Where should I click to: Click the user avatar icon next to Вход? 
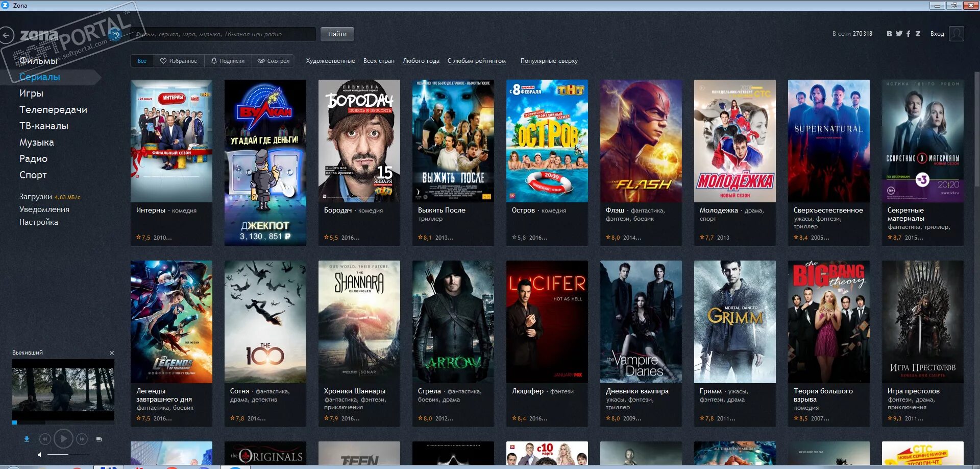[x=957, y=34]
